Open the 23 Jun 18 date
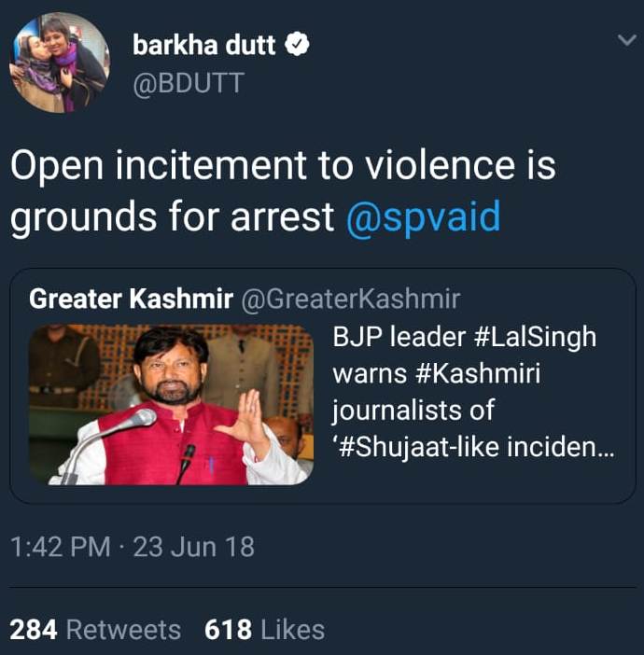This screenshot has height=655, width=644. click(x=193, y=547)
